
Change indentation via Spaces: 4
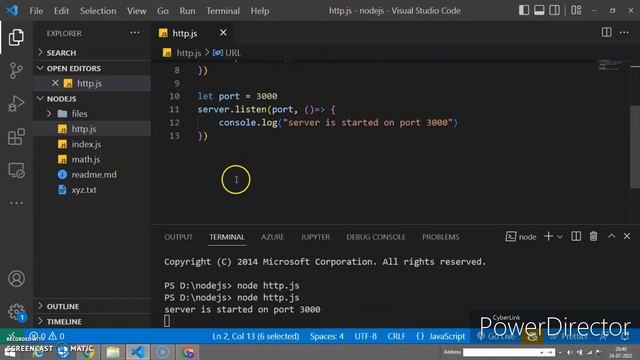(327, 336)
